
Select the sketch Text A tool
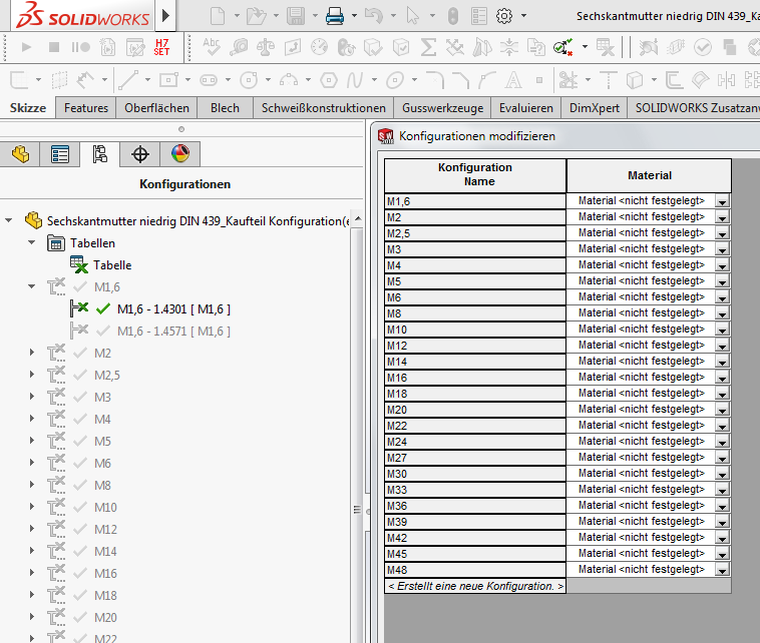(x=513, y=80)
